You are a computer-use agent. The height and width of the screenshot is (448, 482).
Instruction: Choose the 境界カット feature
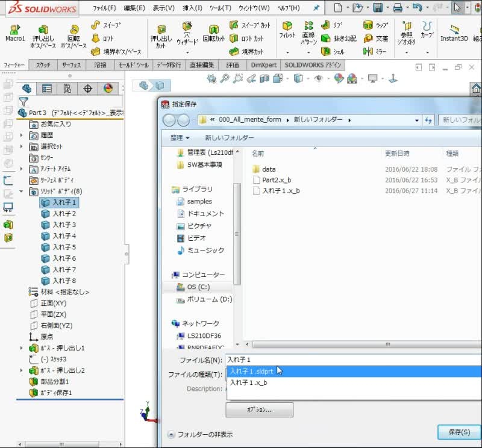click(246, 52)
